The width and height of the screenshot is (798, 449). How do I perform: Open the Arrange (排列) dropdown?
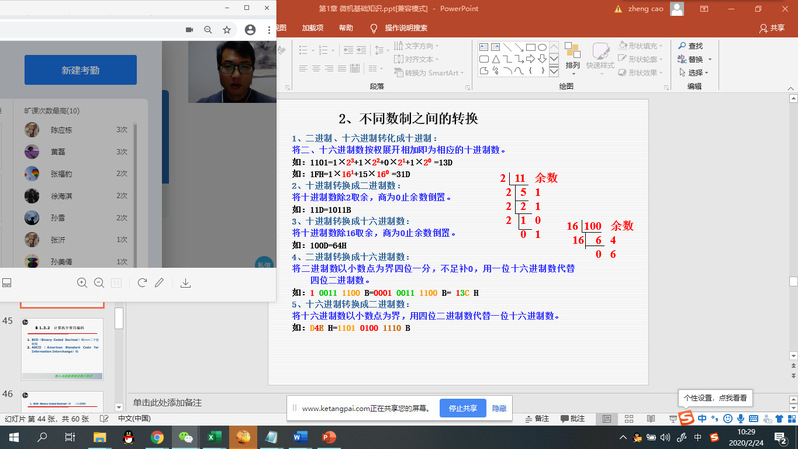point(572,65)
